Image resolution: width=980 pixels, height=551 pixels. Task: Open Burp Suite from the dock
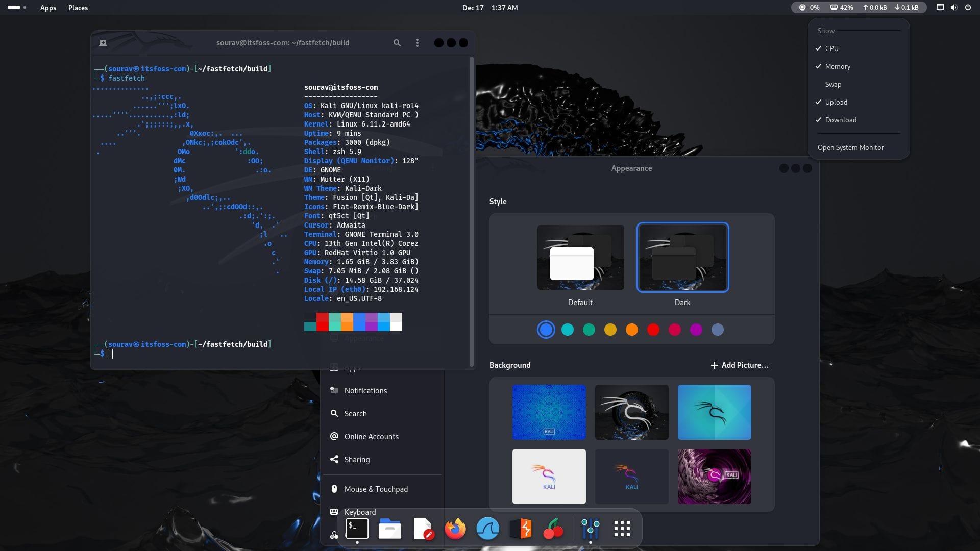(x=521, y=529)
